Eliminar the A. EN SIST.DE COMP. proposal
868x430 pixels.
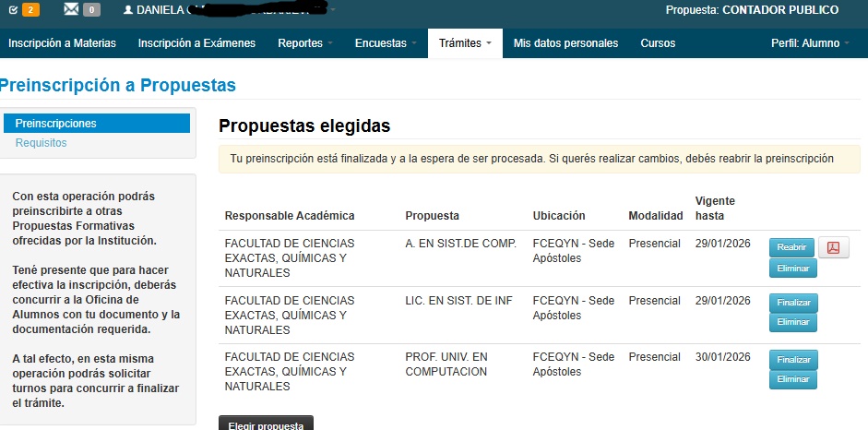pyautogui.click(x=792, y=269)
